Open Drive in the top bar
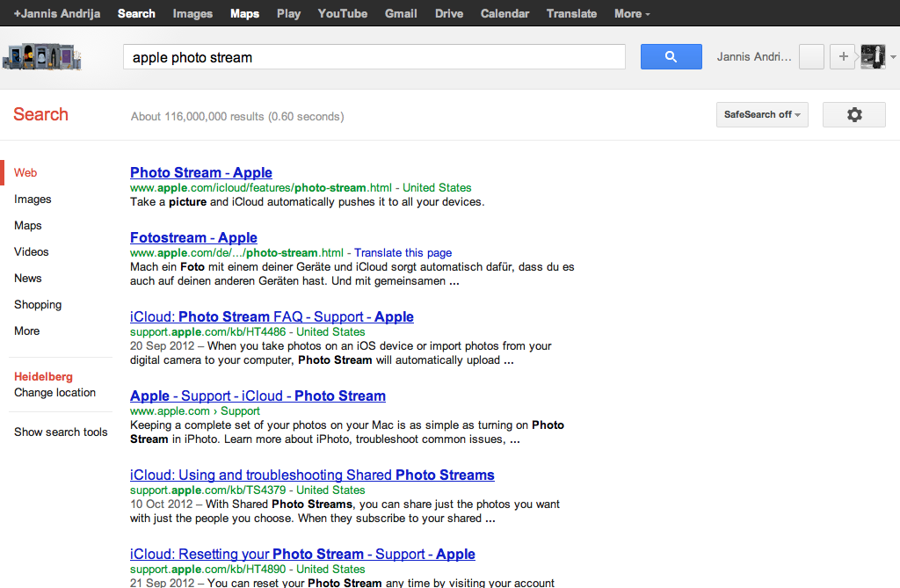Screen dimensions: 900x588 pyautogui.click(x=449, y=14)
